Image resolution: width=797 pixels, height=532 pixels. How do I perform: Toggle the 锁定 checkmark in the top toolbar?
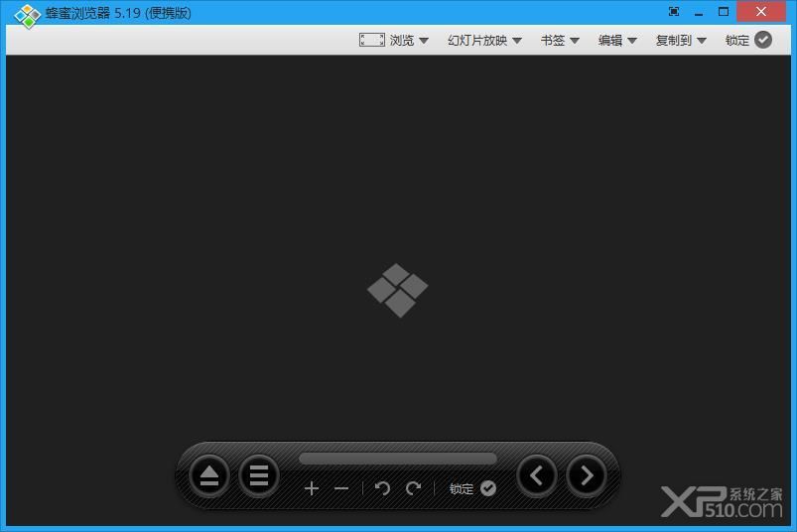tap(763, 40)
